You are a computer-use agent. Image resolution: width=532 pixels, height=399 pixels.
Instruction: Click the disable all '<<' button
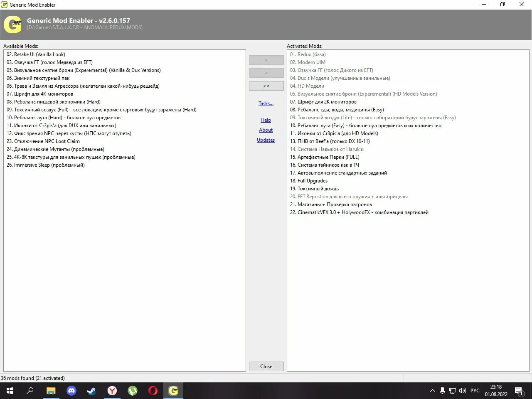point(266,86)
